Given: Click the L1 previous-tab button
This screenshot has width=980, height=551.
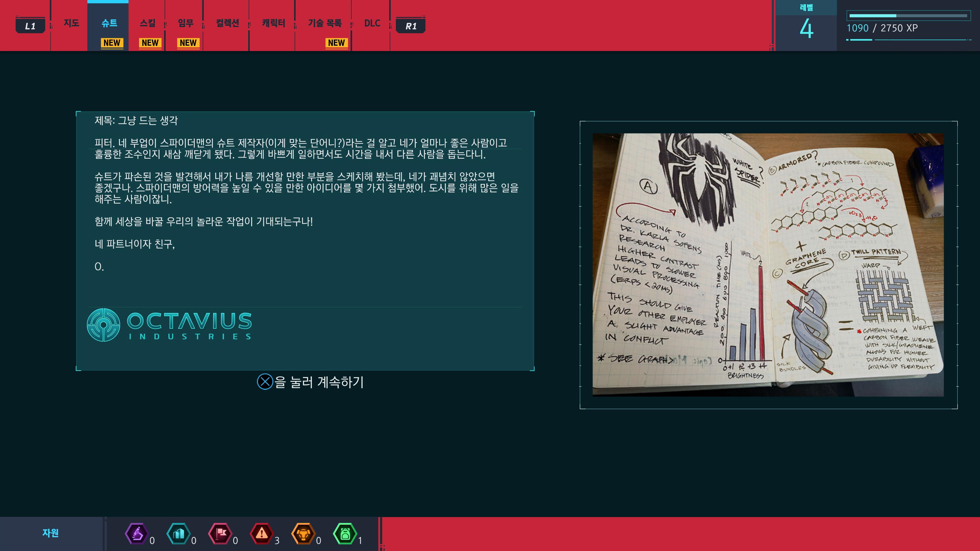Looking at the screenshot, I should tap(30, 26).
